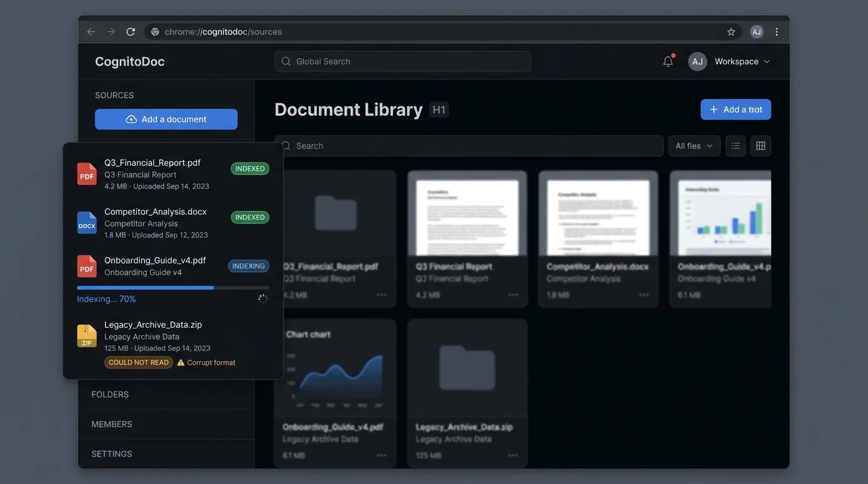Image resolution: width=868 pixels, height=484 pixels.
Task: Open the more options on the Legacy_Archive_Data.zip card
Action: point(513,455)
